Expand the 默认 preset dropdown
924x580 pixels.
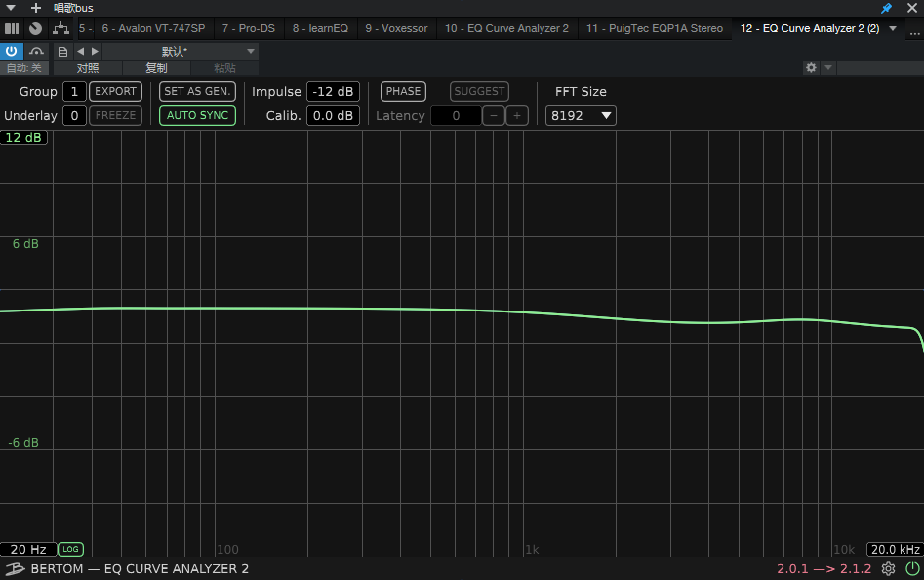coord(181,52)
